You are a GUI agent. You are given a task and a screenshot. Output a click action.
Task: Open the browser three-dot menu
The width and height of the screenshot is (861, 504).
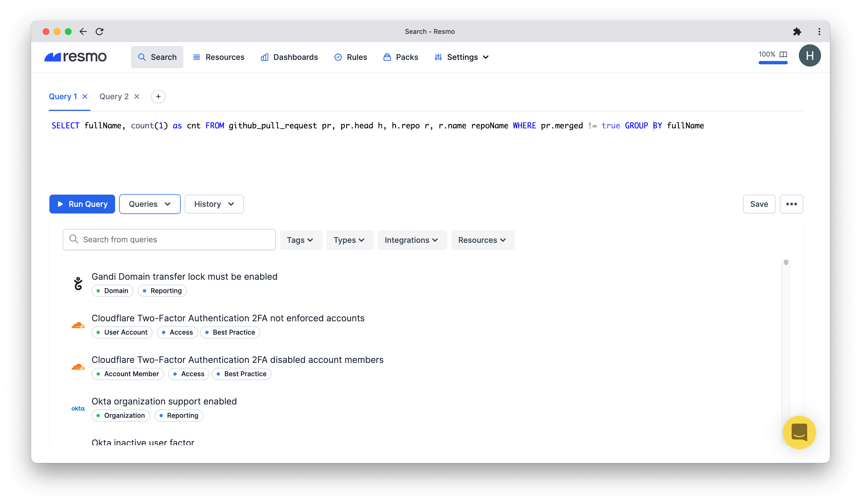pyautogui.click(x=819, y=32)
